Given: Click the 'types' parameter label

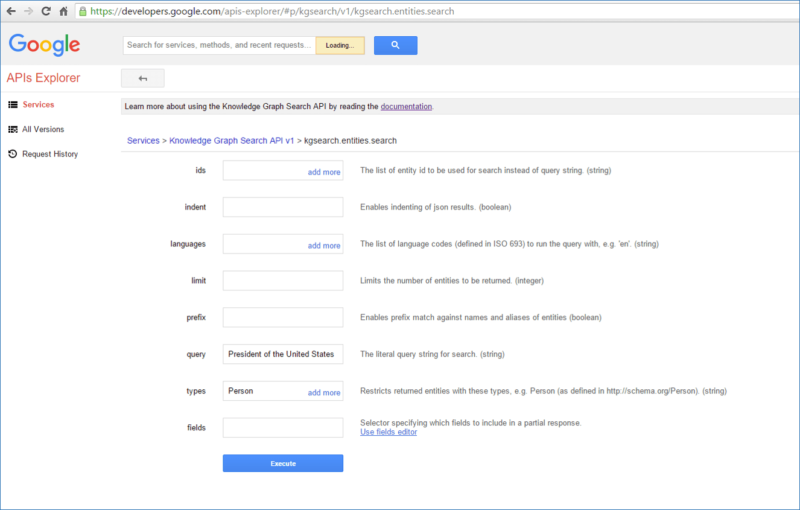Looking at the screenshot, I should (196, 391).
